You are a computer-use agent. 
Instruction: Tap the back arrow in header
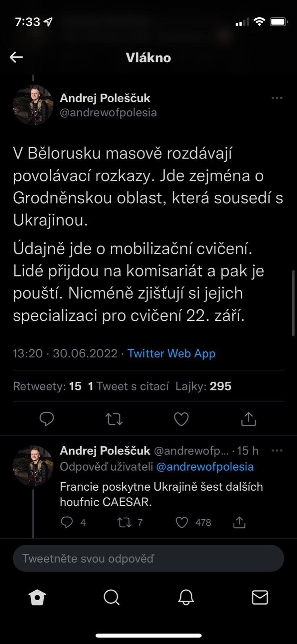coord(16,58)
